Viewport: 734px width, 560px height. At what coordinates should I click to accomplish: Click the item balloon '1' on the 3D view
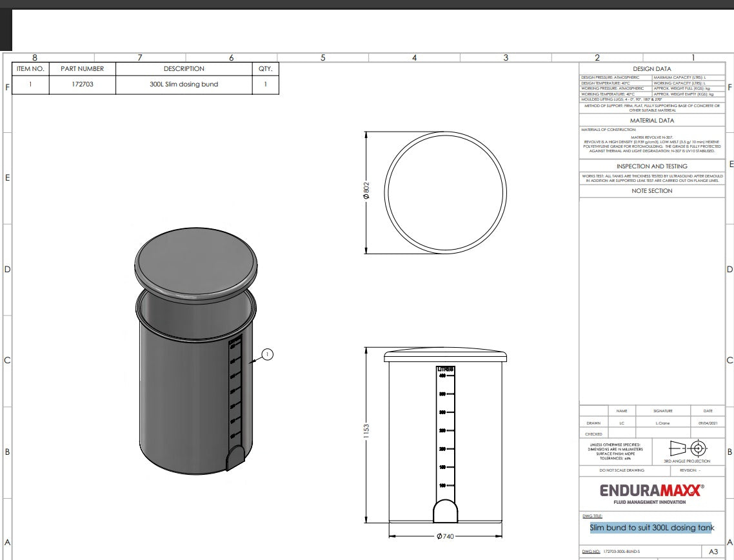click(x=267, y=354)
